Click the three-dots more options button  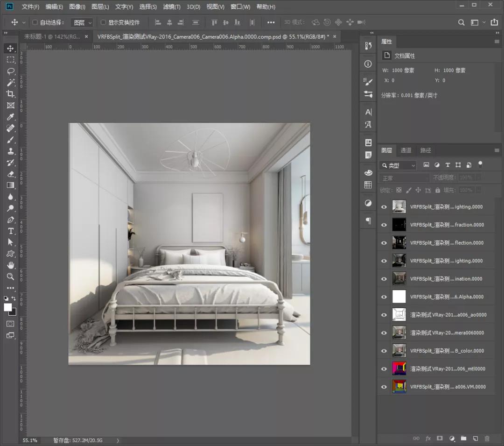pyautogui.click(x=271, y=22)
